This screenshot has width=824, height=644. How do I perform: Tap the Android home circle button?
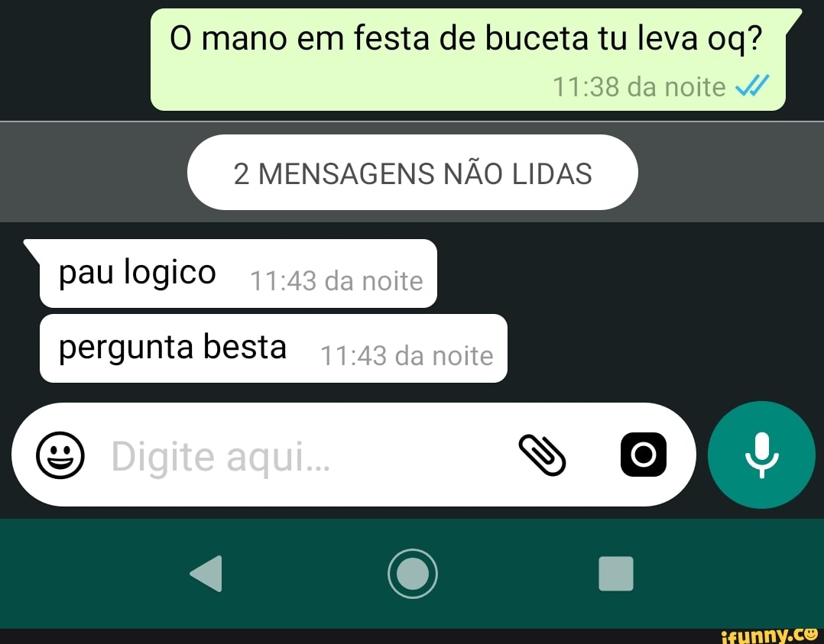413,574
